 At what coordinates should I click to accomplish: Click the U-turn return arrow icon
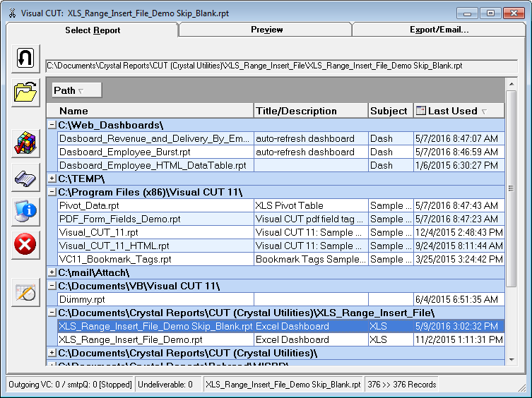coord(25,58)
